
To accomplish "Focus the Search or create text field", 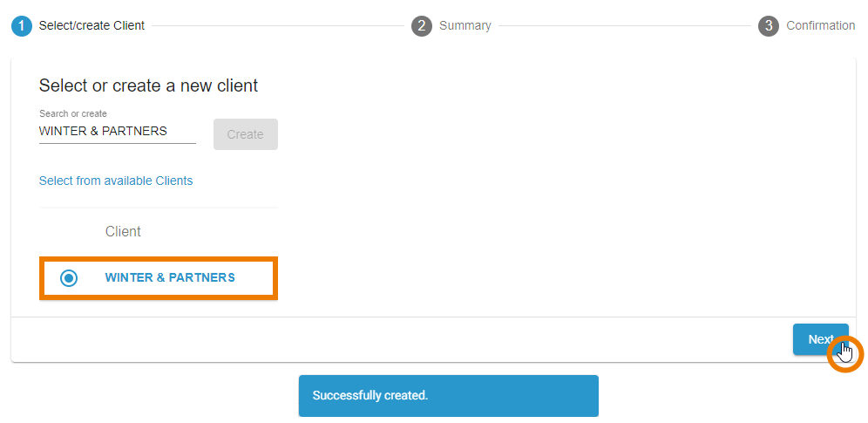I will coord(117,132).
